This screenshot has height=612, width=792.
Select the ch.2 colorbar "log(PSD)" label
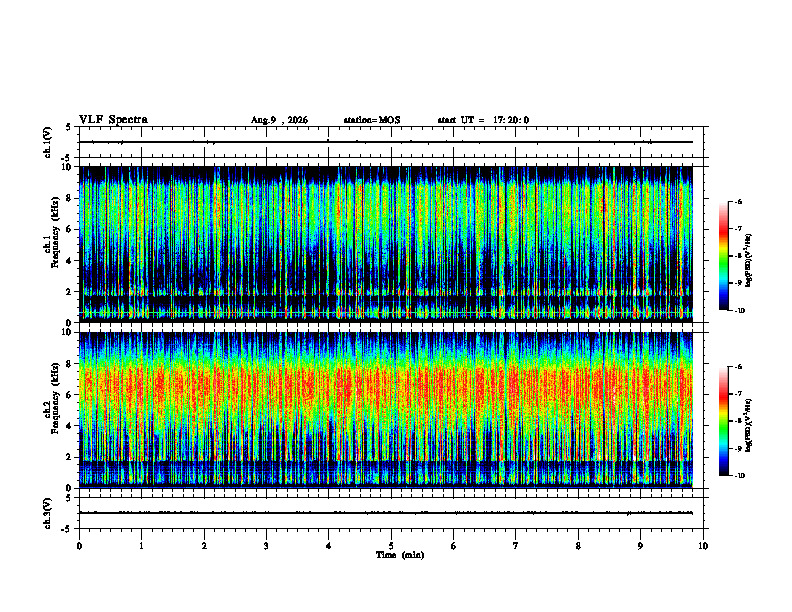point(749,426)
